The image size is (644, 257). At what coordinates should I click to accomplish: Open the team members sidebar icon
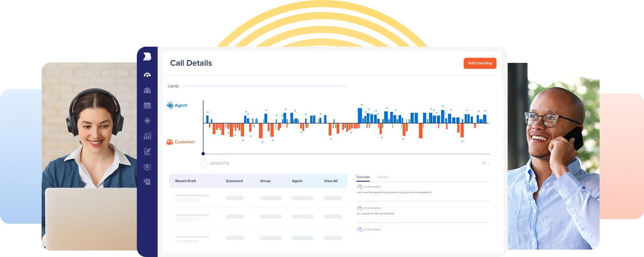147,90
